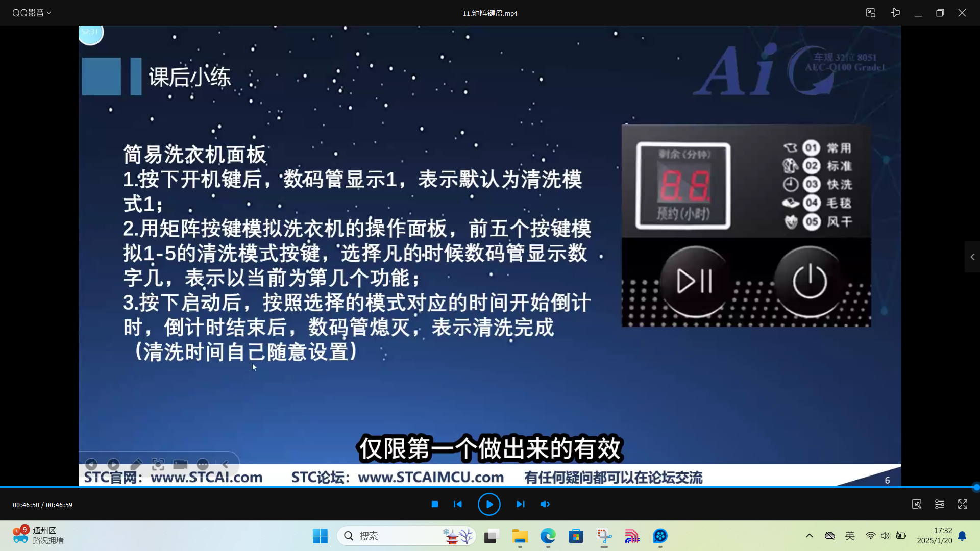Pin the player window on top
Image resolution: width=980 pixels, height=551 pixels.
pos(895,13)
